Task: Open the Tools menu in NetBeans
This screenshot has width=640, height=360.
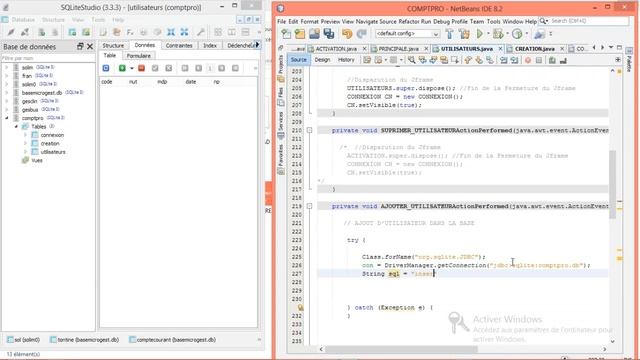Action: click(x=493, y=21)
